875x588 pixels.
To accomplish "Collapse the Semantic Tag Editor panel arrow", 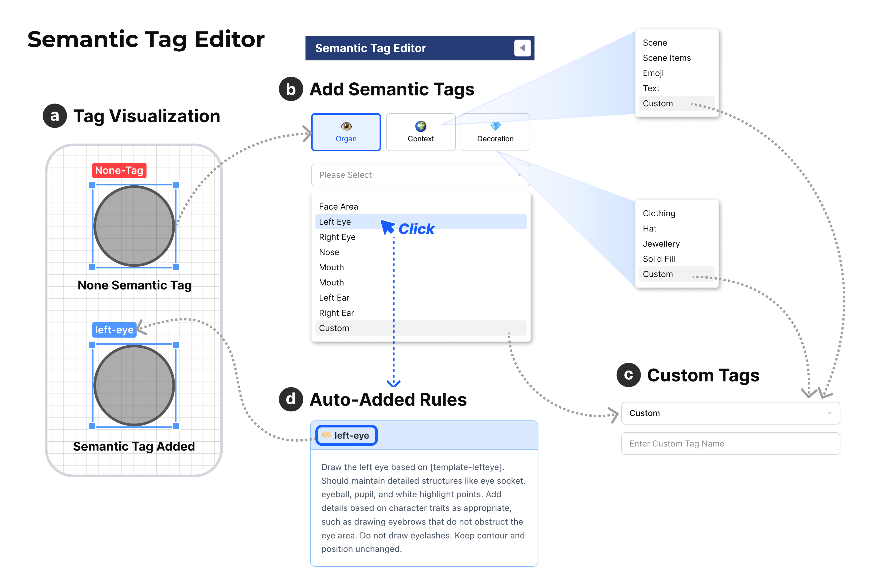I will coord(522,48).
